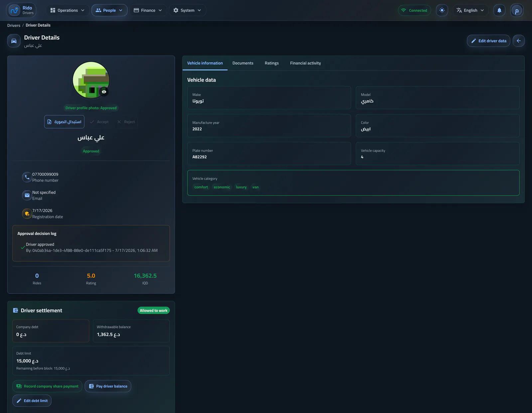Click the back arrow button
The width and height of the screenshot is (532, 413).
(x=518, y=41)
